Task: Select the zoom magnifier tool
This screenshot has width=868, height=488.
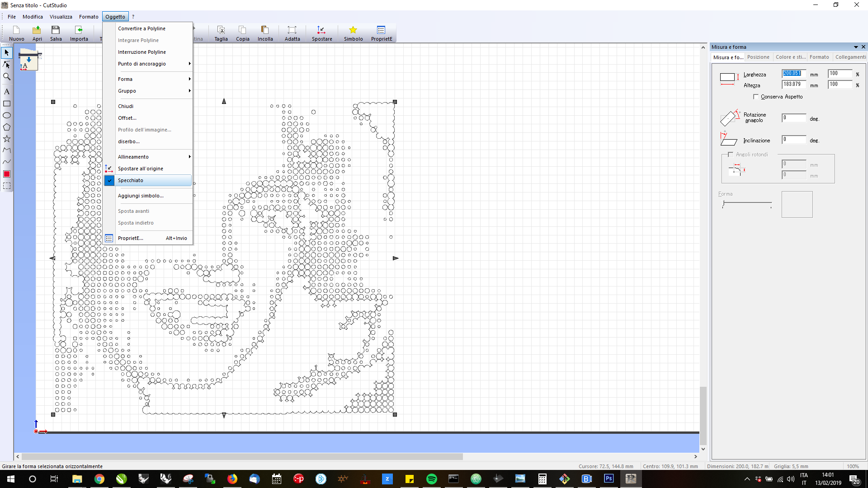Action: pyautogui.click(x=7, y=77)
